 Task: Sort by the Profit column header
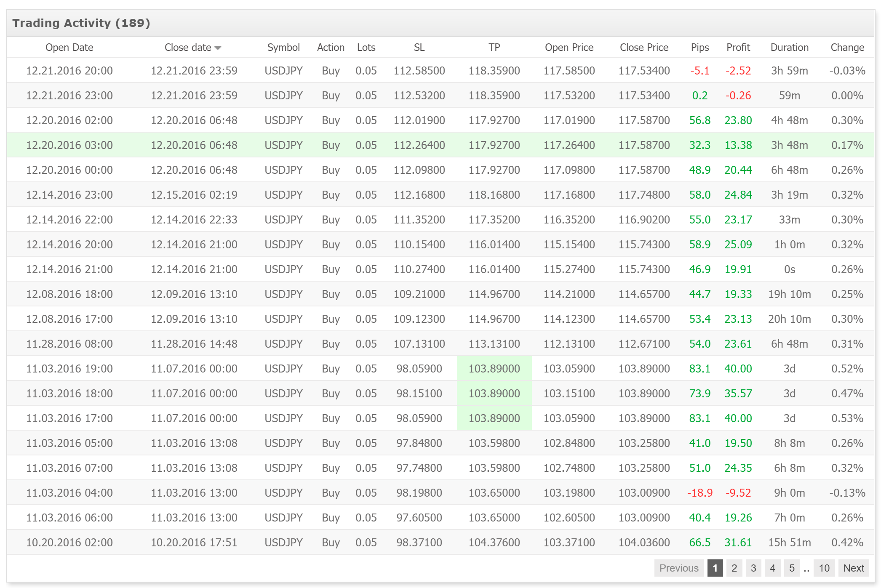[x=738, y=48]
